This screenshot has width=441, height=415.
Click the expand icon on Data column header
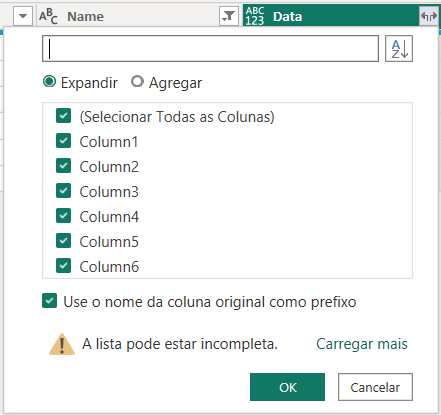click(x=428, y=16)
